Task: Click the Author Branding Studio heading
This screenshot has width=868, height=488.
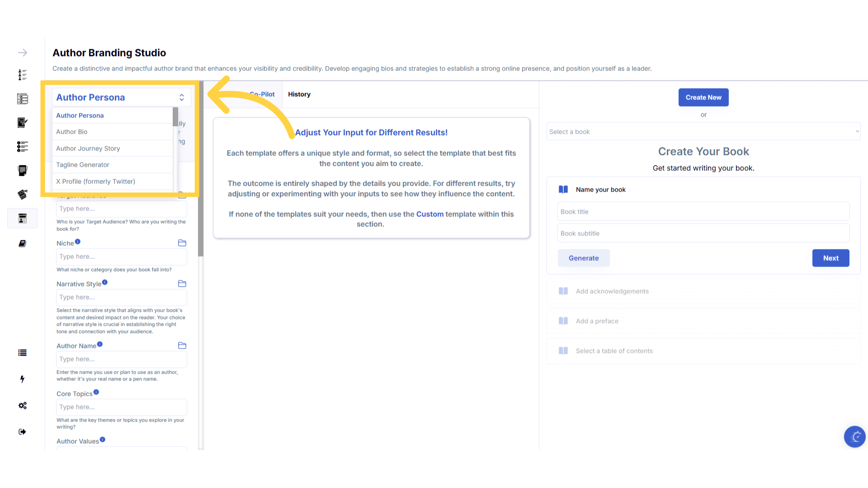Action: 109,53
